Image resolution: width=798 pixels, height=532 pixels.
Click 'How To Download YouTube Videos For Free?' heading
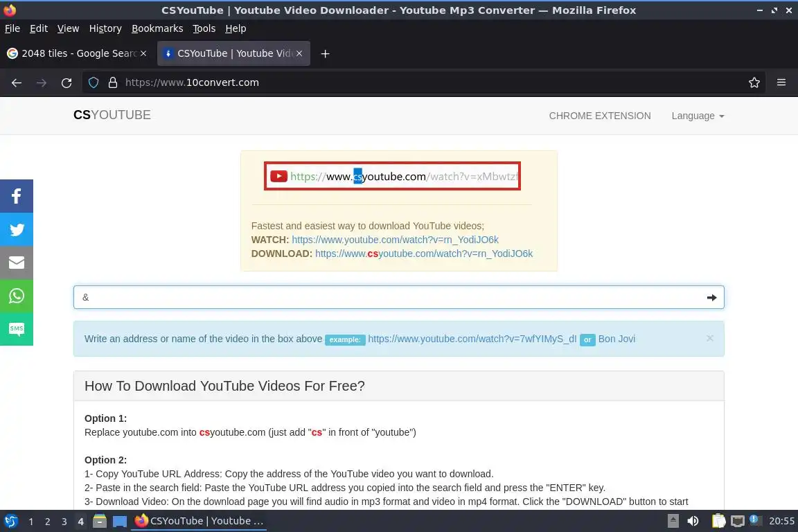pyautogui.click(x=224, y=386)
